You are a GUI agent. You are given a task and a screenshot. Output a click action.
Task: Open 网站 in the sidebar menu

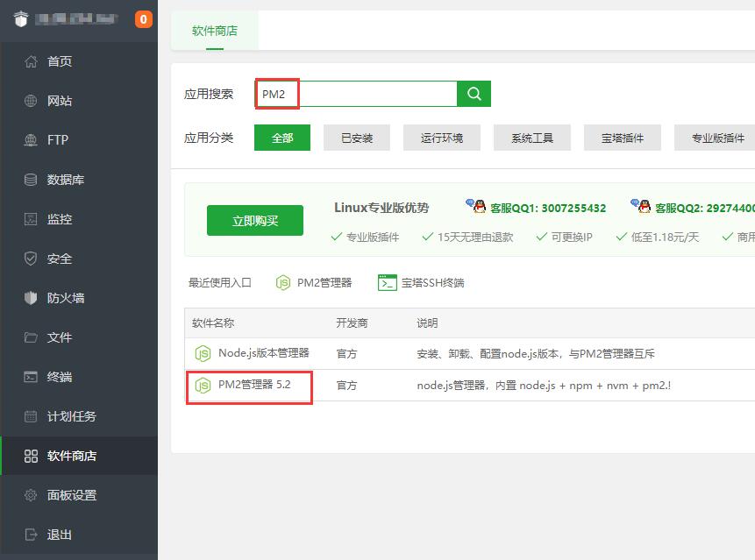click(60, 101)
